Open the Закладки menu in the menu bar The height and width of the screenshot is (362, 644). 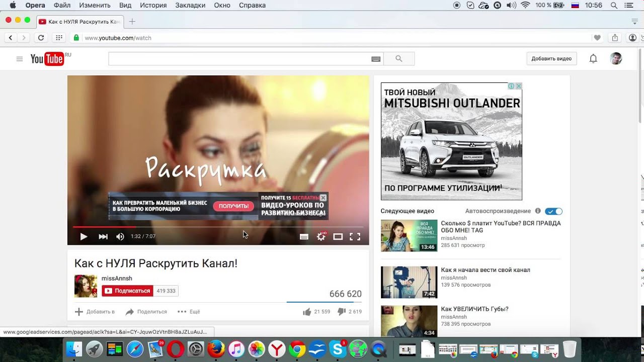tap(190, 6)
